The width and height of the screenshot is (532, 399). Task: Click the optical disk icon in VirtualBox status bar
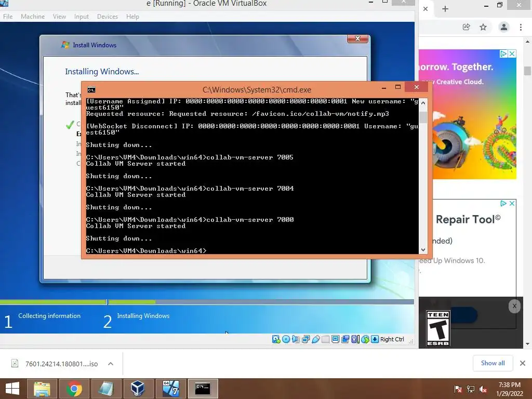click(286, 339)
